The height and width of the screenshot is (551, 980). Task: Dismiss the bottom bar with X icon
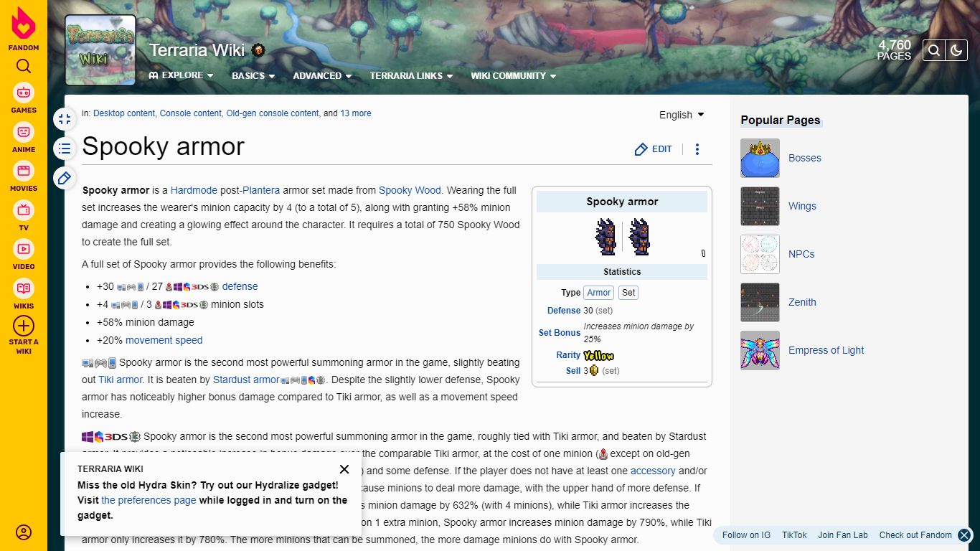(x=965, y=535)
